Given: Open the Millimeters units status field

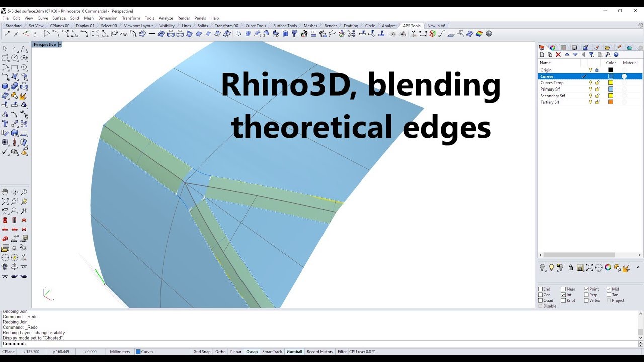Looking at the screenshot, I should click(120, 352).
